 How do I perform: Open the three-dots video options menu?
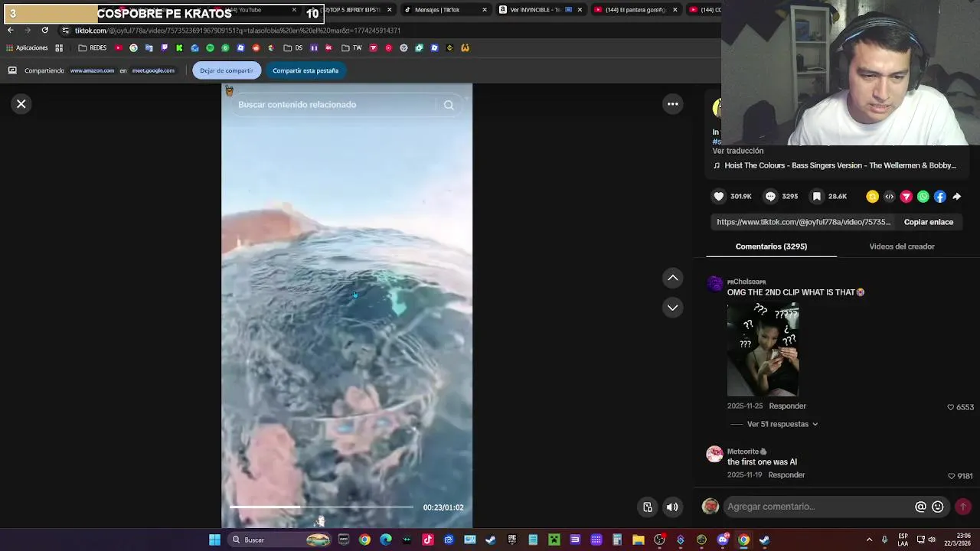672,104
